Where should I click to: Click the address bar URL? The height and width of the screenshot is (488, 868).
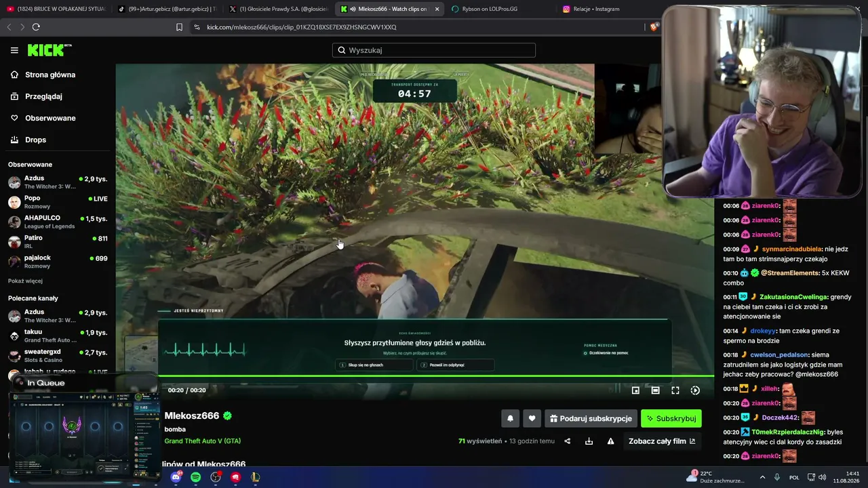[302, 27]
